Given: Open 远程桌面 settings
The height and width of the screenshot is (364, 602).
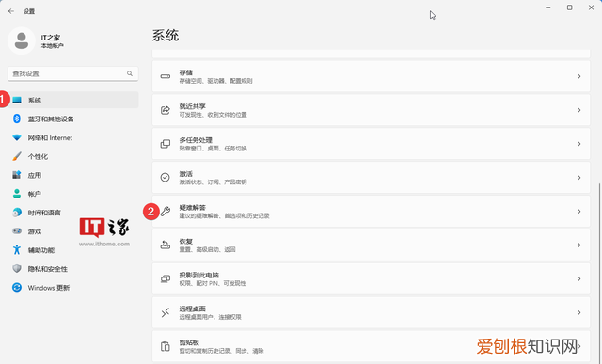Looking at the screenshot, I should 371,312.
